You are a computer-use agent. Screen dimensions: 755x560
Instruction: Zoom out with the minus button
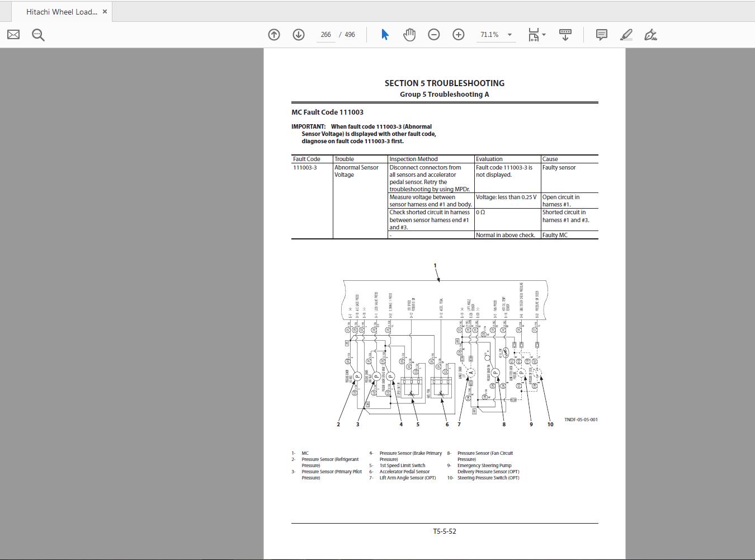(434, 35)
